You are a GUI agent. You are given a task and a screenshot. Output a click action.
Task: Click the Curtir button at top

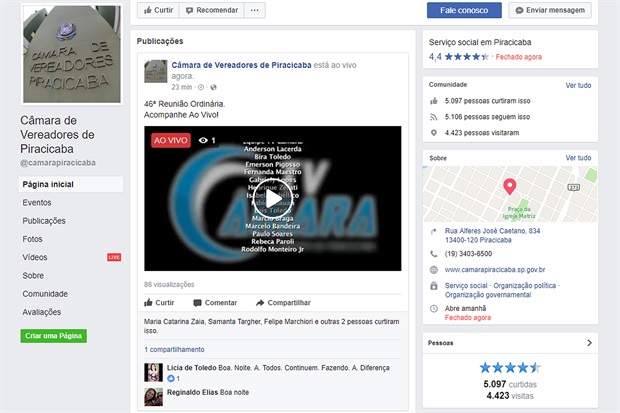tap(158, 10)
